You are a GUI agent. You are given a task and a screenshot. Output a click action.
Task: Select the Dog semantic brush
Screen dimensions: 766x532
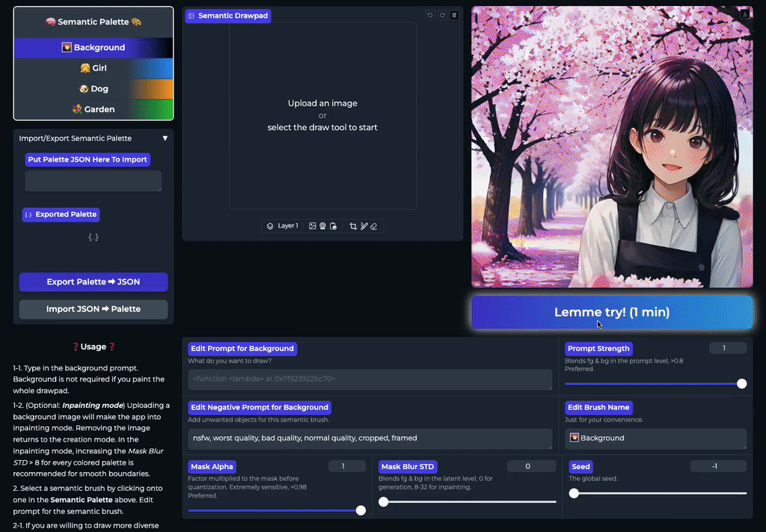(94, 89)
